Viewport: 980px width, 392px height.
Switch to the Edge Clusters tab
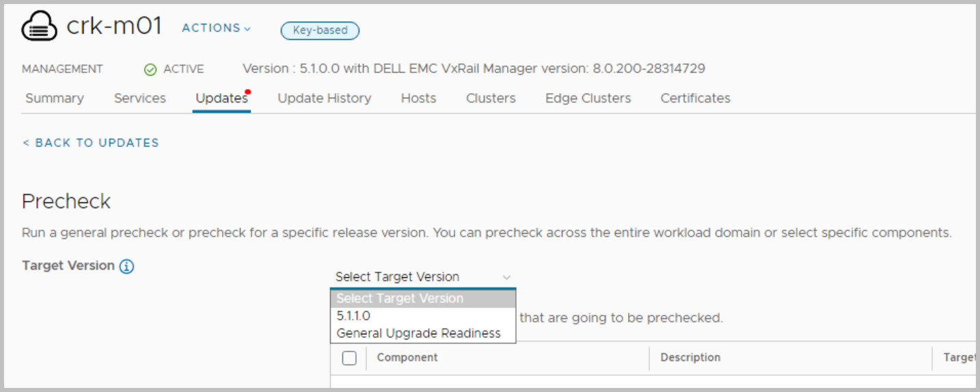[588, 99]
